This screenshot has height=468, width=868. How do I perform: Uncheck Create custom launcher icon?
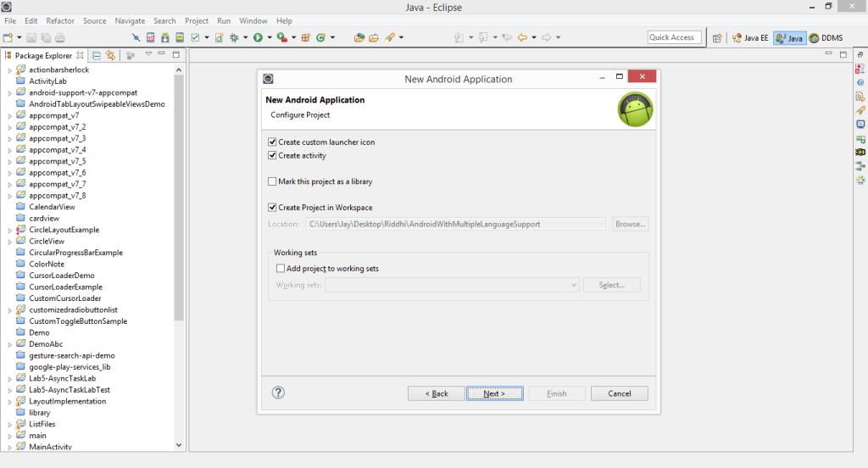(x=272, y=142)
